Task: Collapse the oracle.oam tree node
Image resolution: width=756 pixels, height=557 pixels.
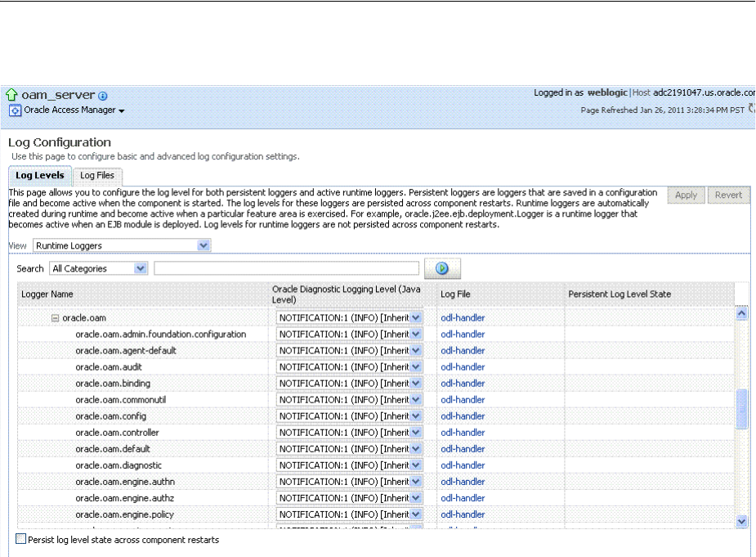Action: pyautogui.click(x=55, y=318)
